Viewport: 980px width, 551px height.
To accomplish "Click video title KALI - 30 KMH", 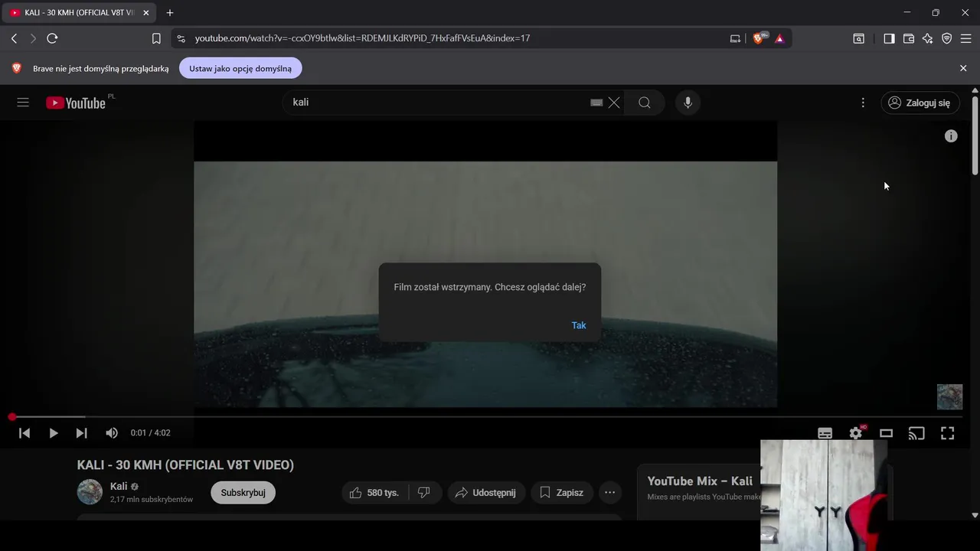I will tap(185, 465).
